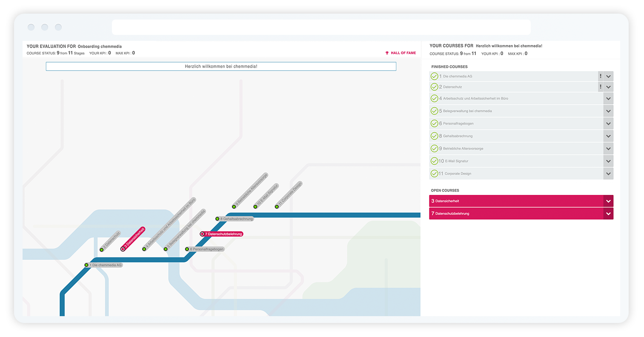Screen dimensions: 644x337
Task: Click the 'Personalfragebogen' title in finished courses
Action: point(458,123)
